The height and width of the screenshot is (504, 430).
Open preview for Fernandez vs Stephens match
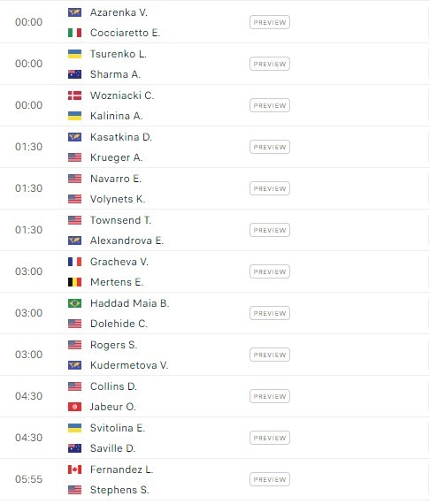click(270, 479)
